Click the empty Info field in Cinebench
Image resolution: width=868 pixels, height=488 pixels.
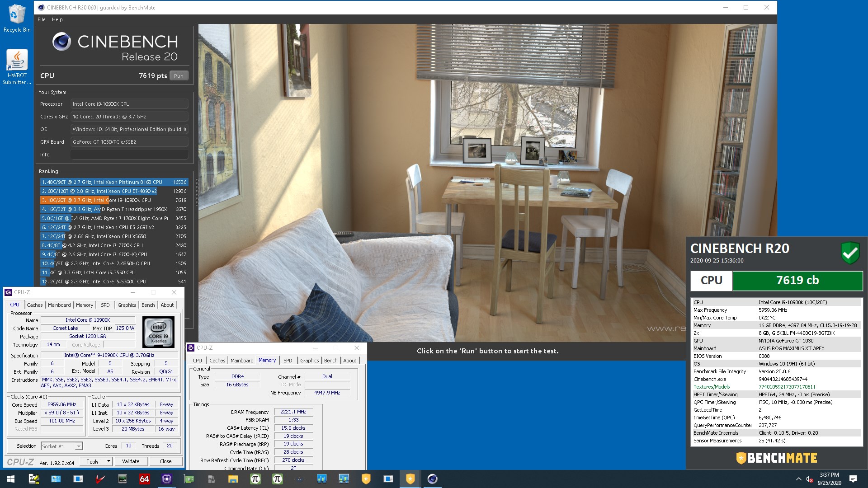coord(129,155)
